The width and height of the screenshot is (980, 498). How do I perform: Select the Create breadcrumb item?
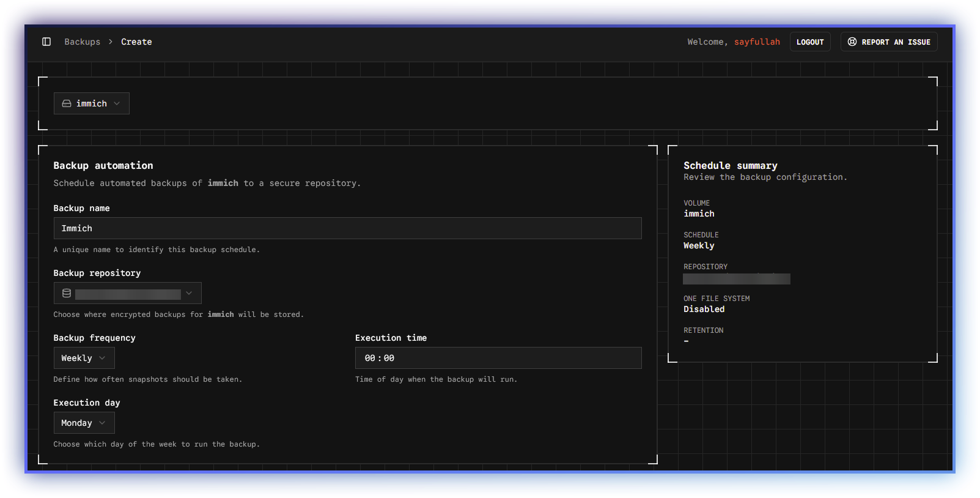pos(136,42)
